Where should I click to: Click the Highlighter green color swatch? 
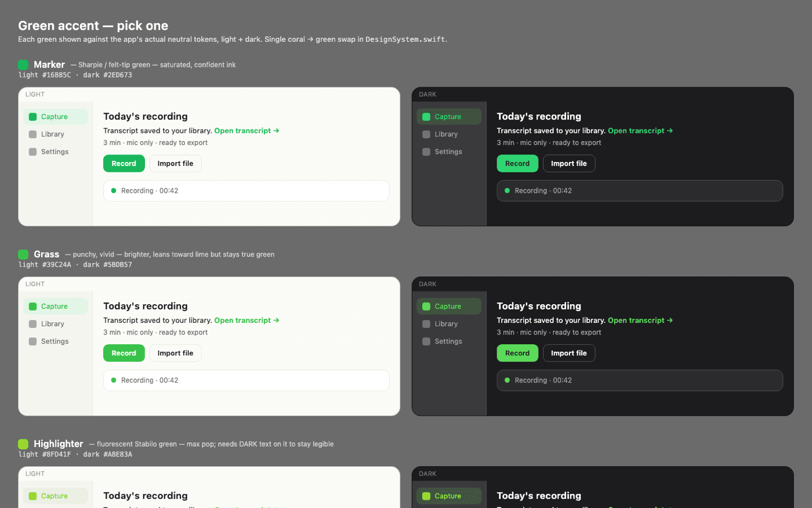[23, 444]
